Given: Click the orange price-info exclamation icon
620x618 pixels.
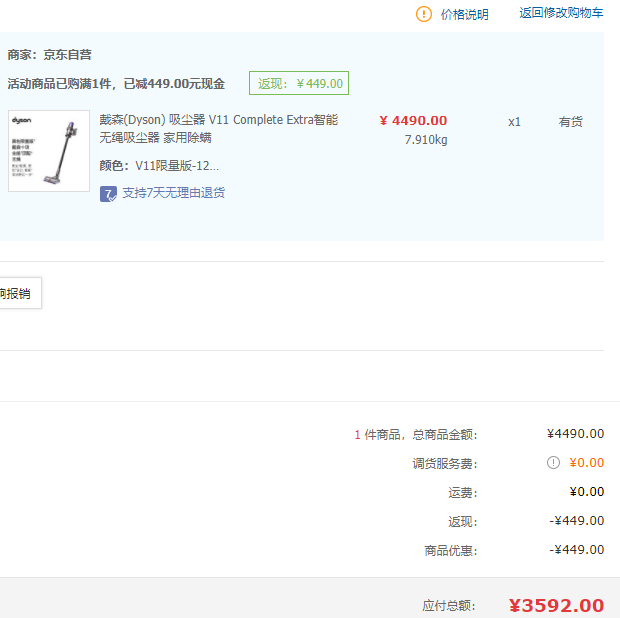Looking at the screenshot, I should [423, 14].
